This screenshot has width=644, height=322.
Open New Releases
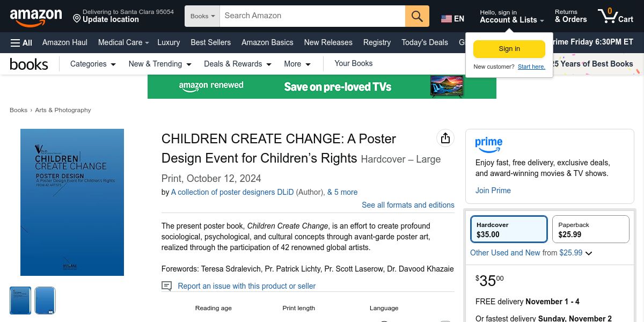(x=328, y=42)
